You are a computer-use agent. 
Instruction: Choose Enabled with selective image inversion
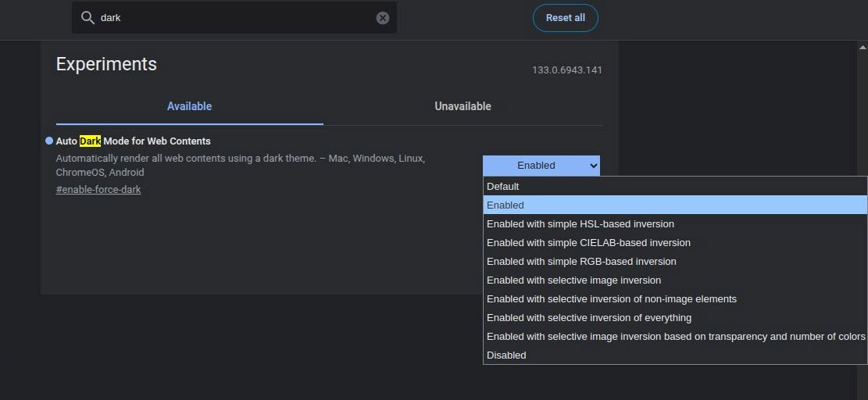pyautogui.click(x=675, y=280)
